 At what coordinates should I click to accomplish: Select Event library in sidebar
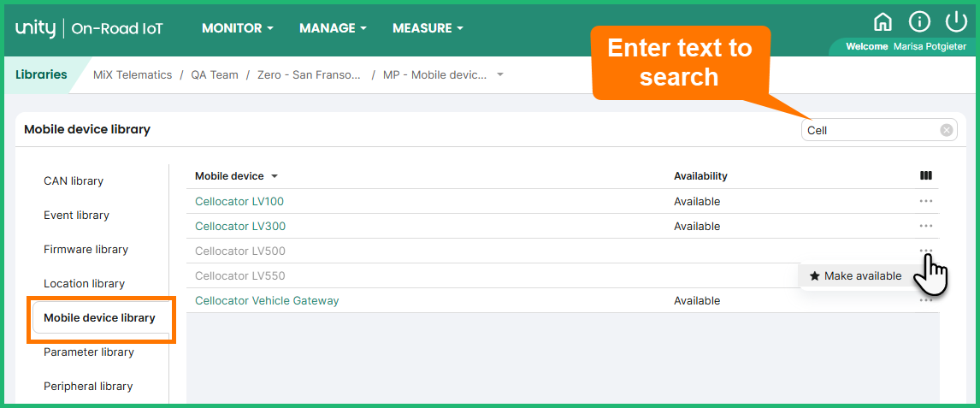76,215
